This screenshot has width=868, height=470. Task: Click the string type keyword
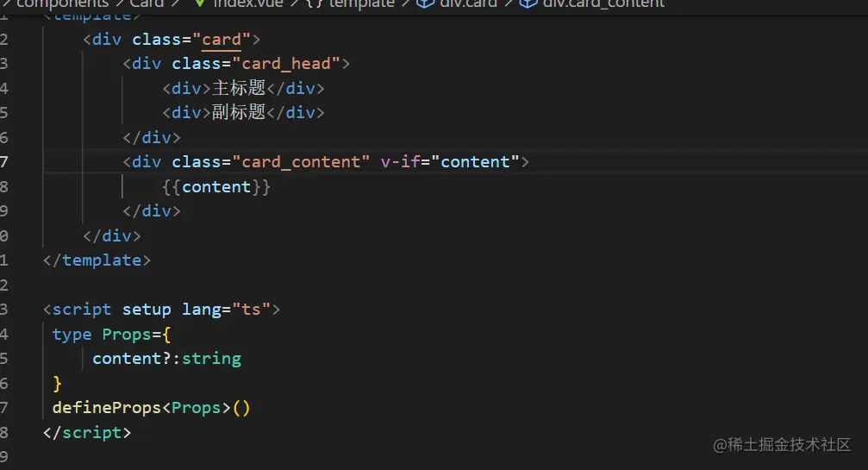click(211, 359)
